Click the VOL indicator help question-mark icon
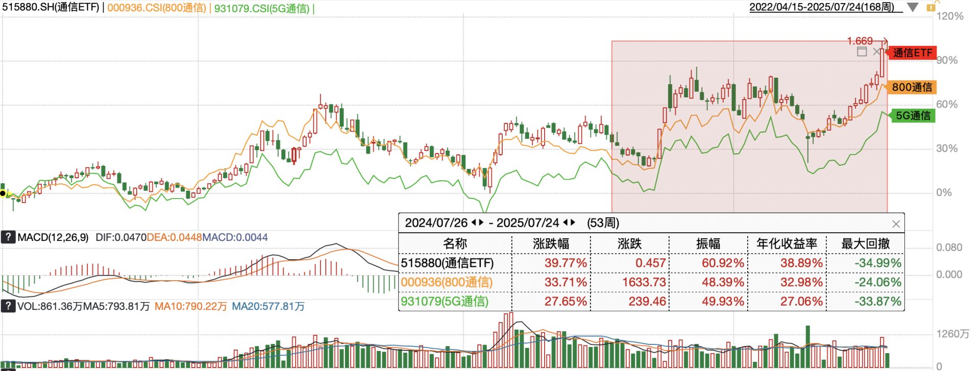This screenshot has height=371, width=980. (8, 306)
